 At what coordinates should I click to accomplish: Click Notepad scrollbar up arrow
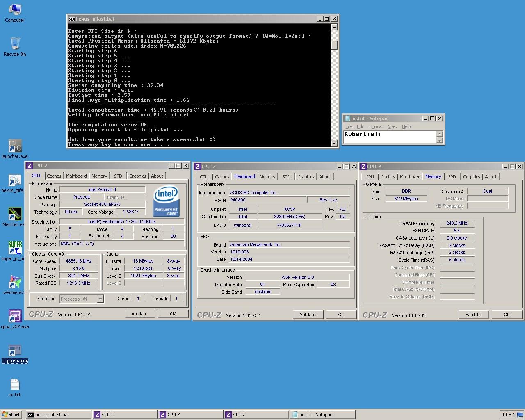click(440, 134)
